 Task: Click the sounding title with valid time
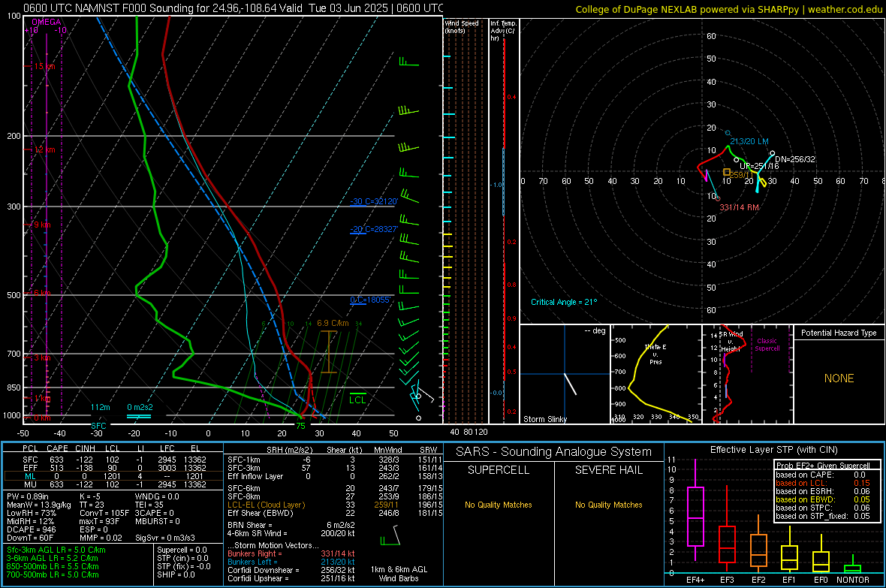tap(233, 8)
